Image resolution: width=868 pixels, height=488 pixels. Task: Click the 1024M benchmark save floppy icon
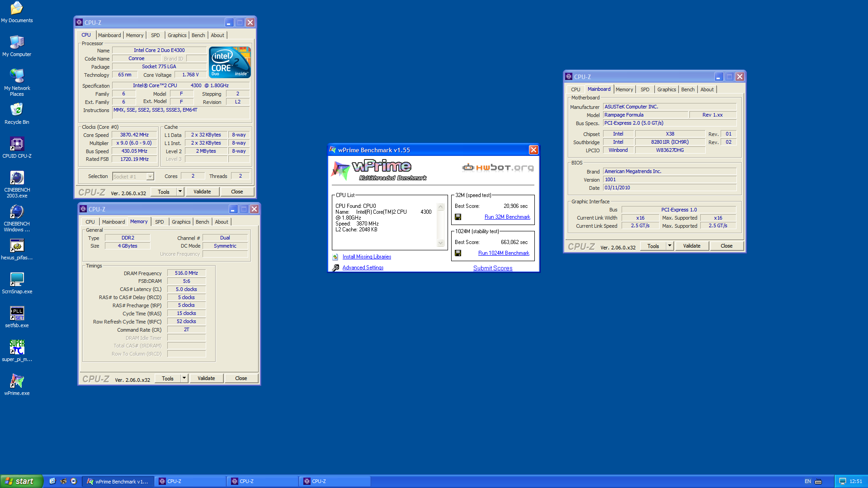[458, 253]
